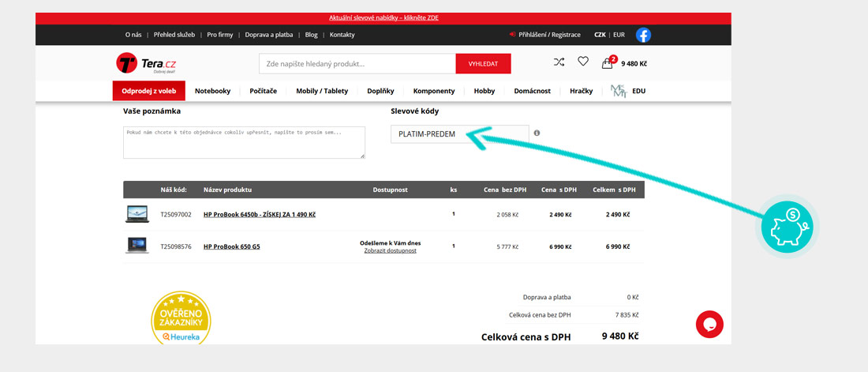The width and height of the screenshot is (868, 372).
Task: Open the Notebooky category menu
Action: click(x=212, y=91)
